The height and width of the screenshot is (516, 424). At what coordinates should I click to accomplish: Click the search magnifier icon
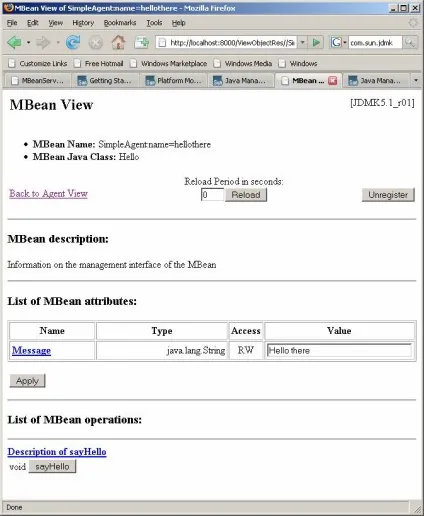410,43
